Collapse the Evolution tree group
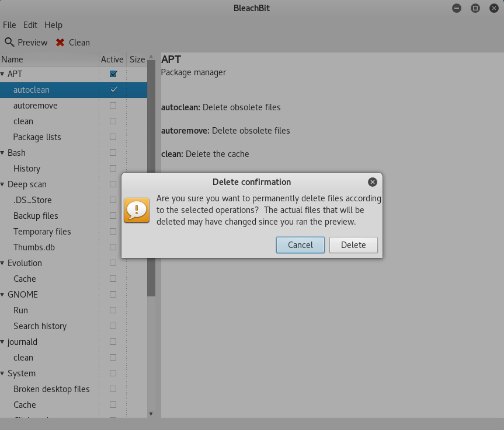Image resolution: width=504 pixels, height=430 pixels. [2, 263]
